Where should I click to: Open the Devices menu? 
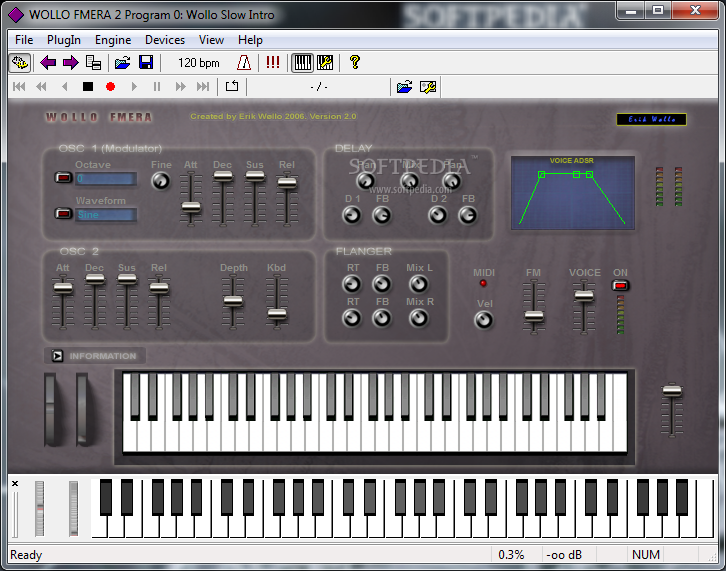coord(165,40)
